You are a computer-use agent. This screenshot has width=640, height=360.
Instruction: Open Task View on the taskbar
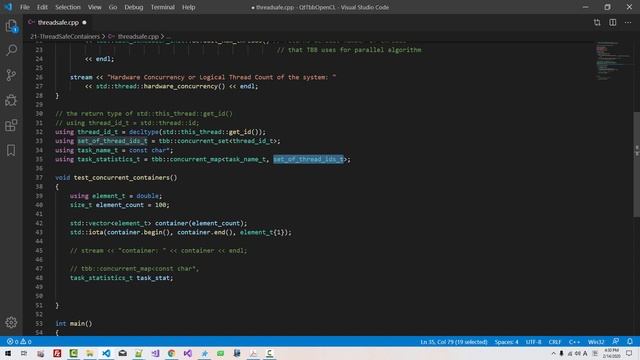click(x=24, y=353)
